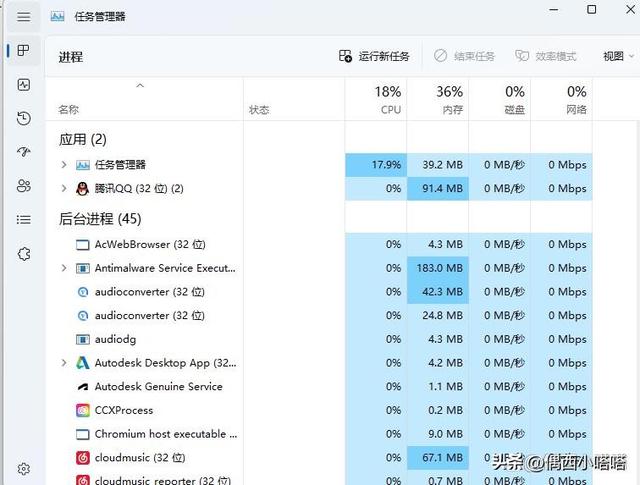Open the Users sidebar icon
This screenshot has height=485, width=640.
[24, 186]
